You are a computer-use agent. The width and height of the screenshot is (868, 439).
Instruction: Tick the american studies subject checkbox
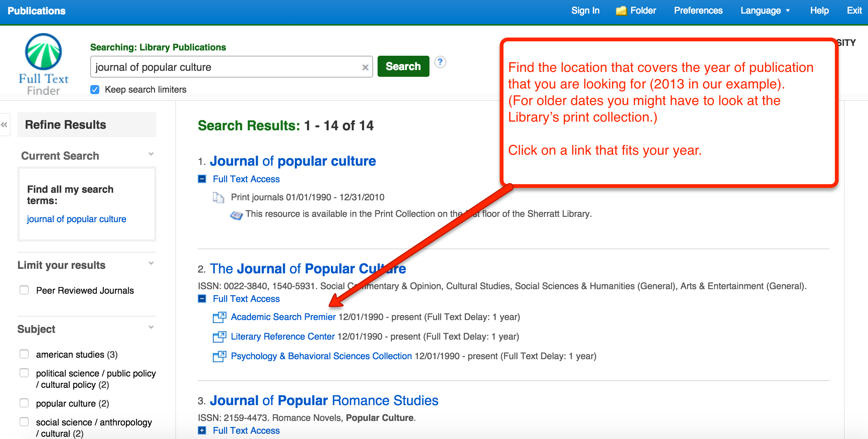click(x=24, y=354)
